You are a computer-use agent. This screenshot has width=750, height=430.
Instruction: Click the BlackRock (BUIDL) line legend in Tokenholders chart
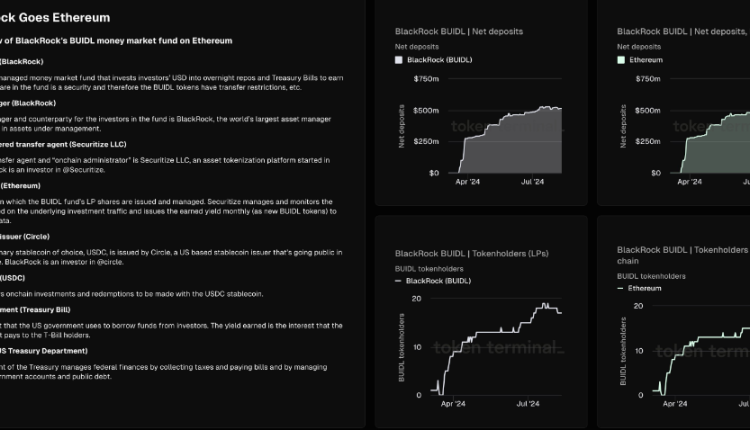pyautogui.click(x=433, y=281)
